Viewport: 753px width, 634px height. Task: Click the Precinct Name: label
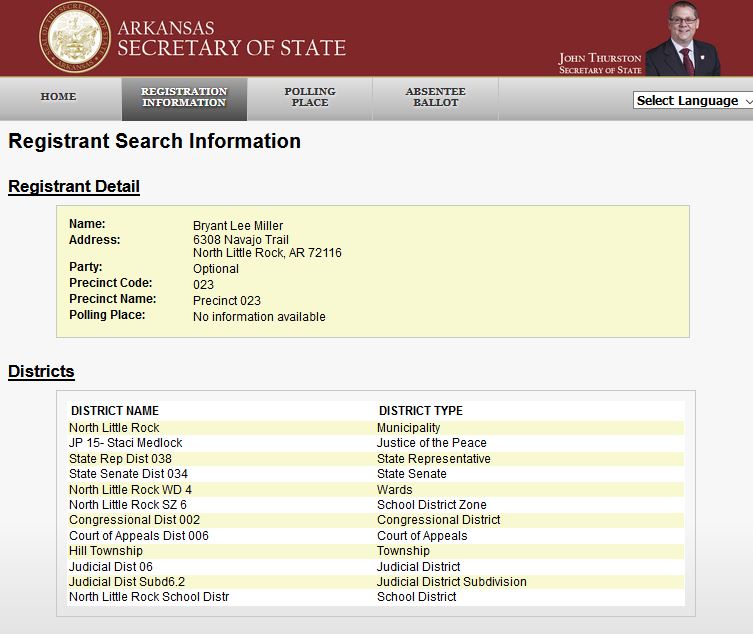pyautogui.click(x=112, y=299)
